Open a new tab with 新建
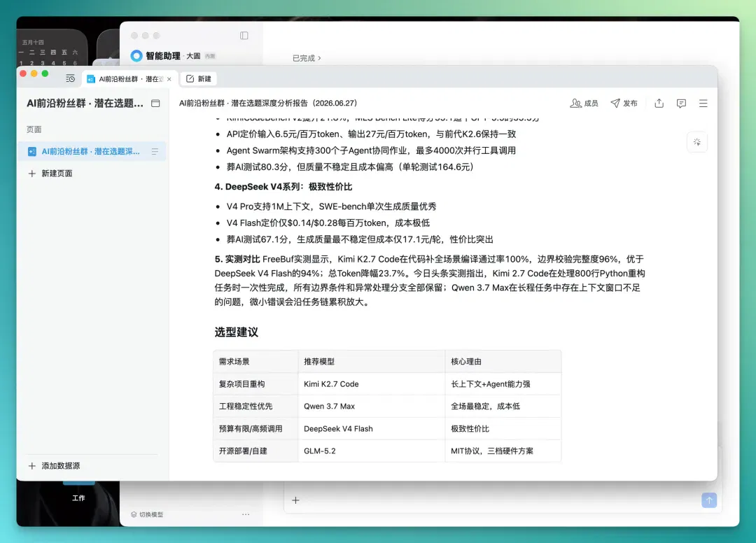 (x=199, y=78)
